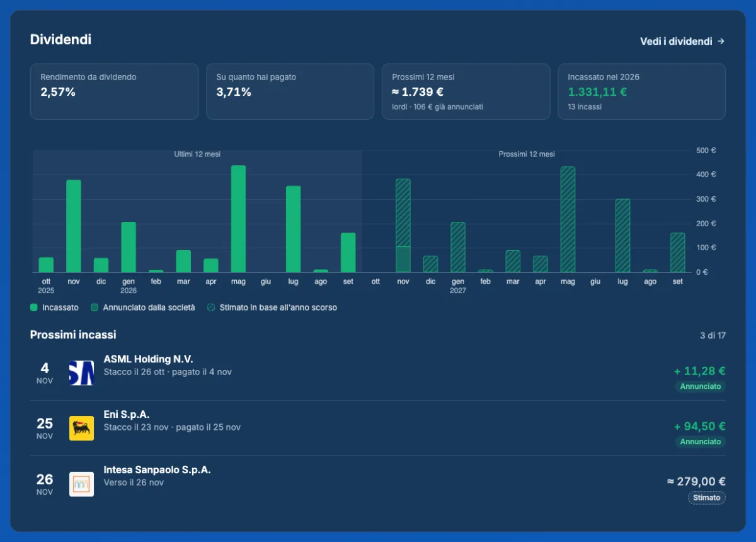Select the set 2026 collected bar
The image size is (756, 542).
click(348, 253)
